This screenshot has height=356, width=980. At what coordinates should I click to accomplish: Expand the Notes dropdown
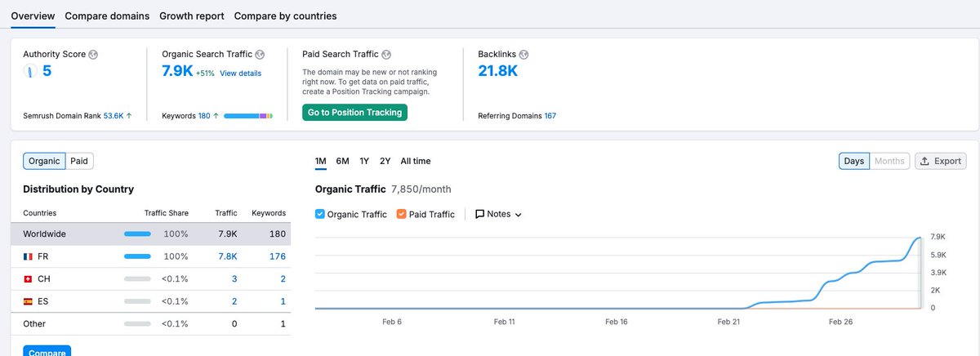coord(498,214)
